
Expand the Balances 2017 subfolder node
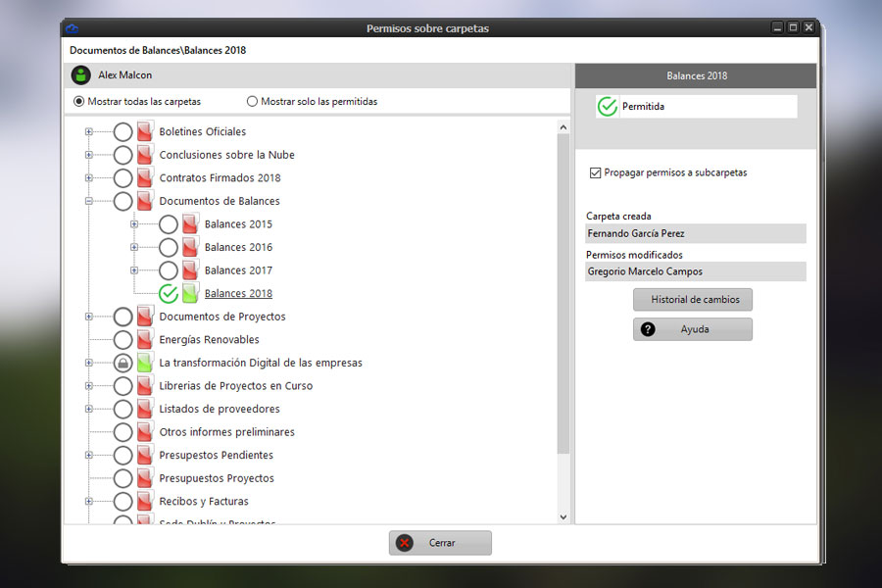pyautogui.click(x=134, y=270)
